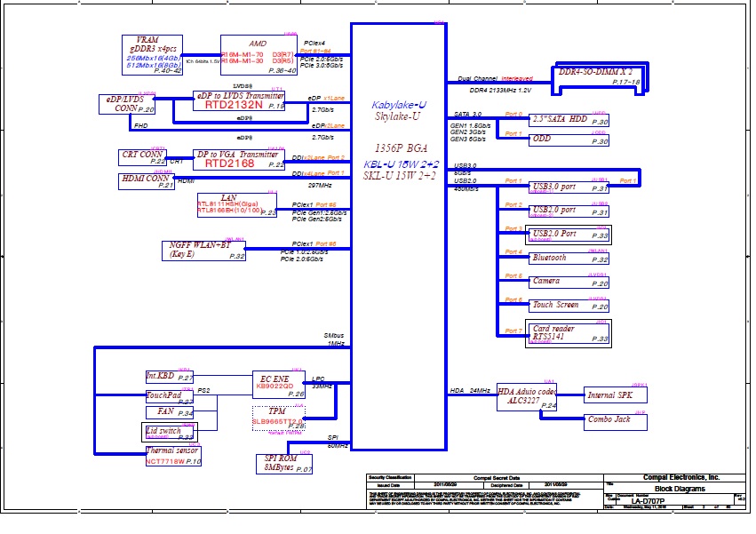
Task: Select the USB2.0 port P.31 block
Action: [569, 211]
